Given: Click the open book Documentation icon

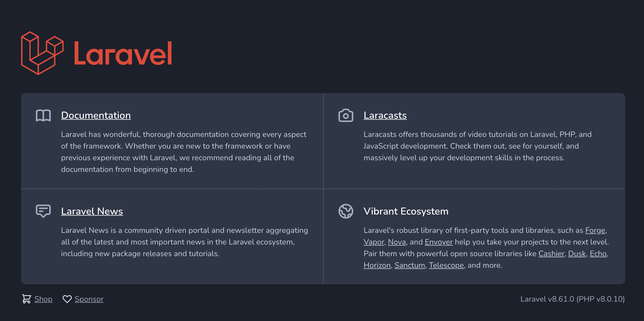Looking at the screenshot, I should 43,115.
